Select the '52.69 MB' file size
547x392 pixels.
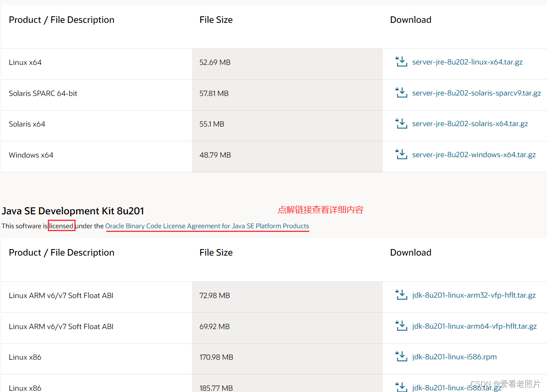tap(215, 62)
